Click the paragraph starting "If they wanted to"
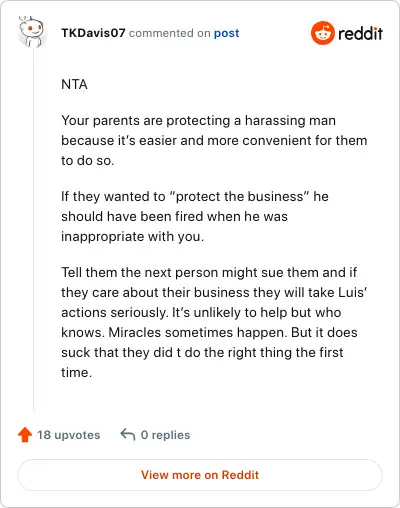Image resolution: width=400 pixels, height=508 pixels. click(x=195, y=216)
